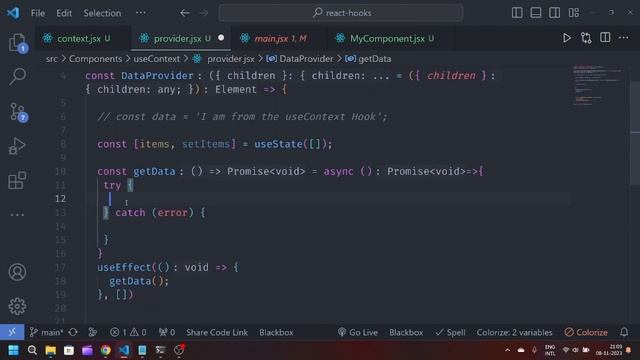
Task: Open the Manage settings gear
Action: click(x=17, y=306)
